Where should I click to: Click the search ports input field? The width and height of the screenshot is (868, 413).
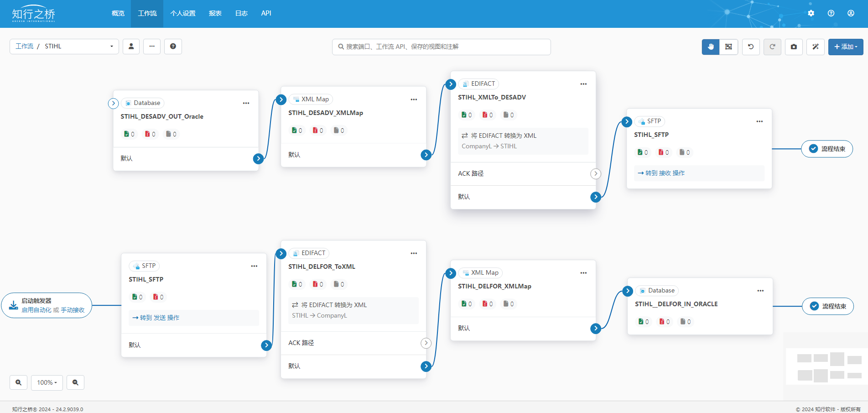[x=442, y=47]
